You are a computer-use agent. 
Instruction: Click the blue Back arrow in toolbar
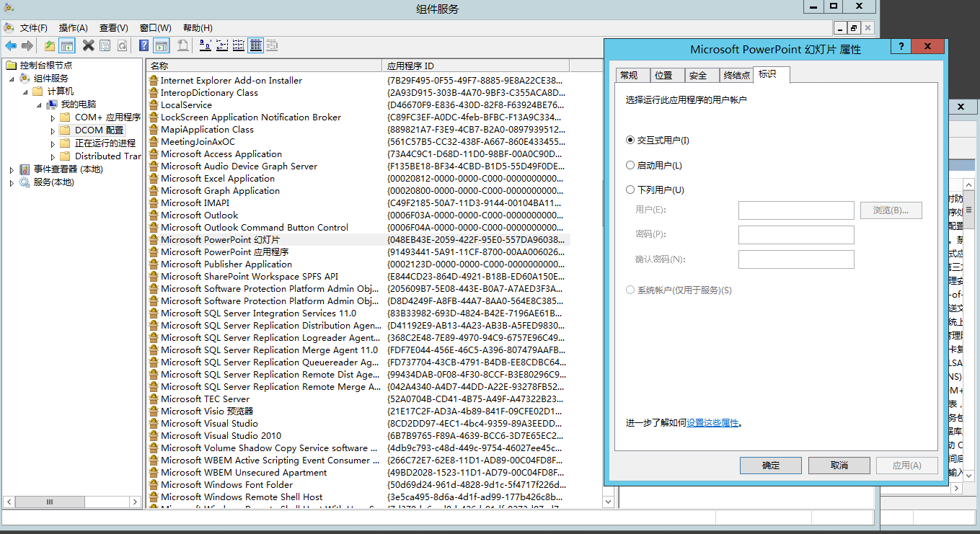[x=11, y=46]
